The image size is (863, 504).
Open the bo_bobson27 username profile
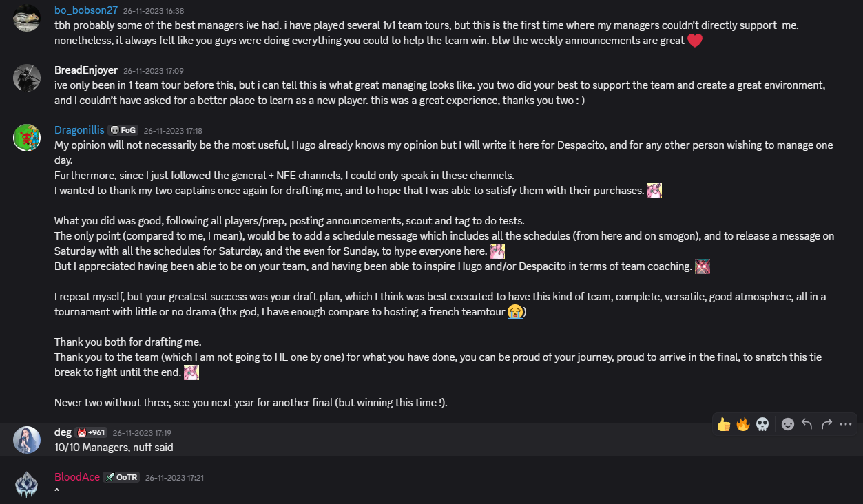(x=86, y=10)
